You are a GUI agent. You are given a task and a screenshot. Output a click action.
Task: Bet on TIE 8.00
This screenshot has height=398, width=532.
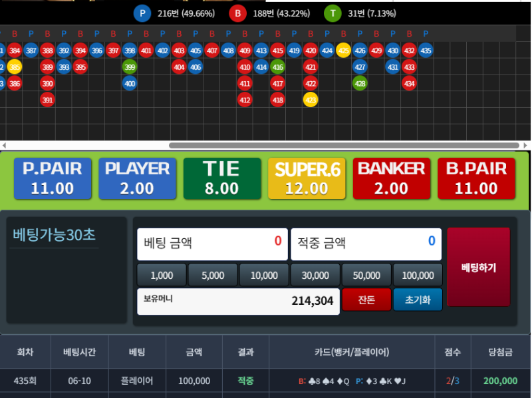click(x=222, y=178)
